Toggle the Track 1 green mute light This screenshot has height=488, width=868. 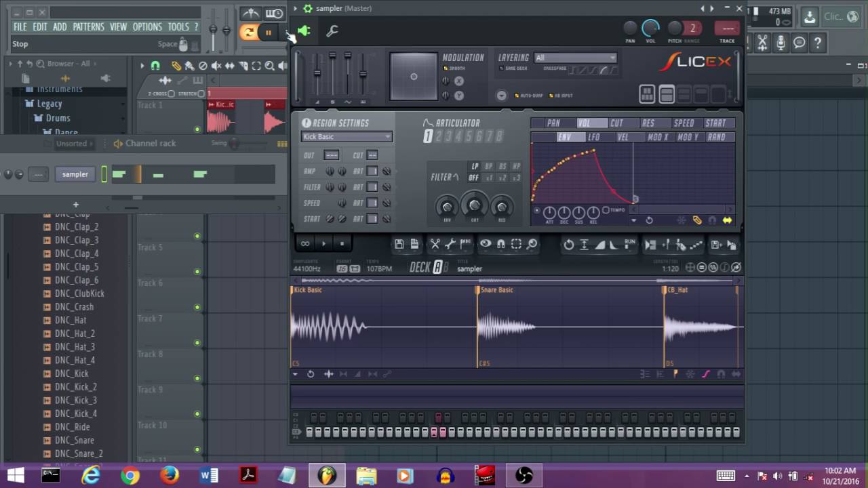tap(197, 129)
